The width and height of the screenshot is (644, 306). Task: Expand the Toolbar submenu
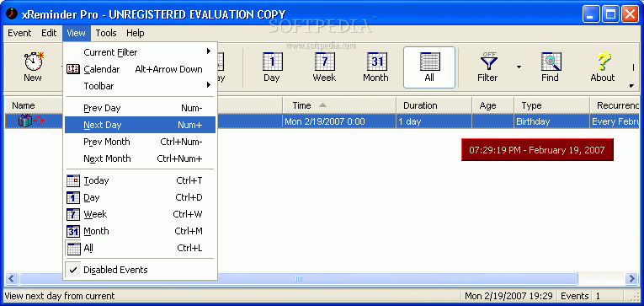(x=140, y=86)
